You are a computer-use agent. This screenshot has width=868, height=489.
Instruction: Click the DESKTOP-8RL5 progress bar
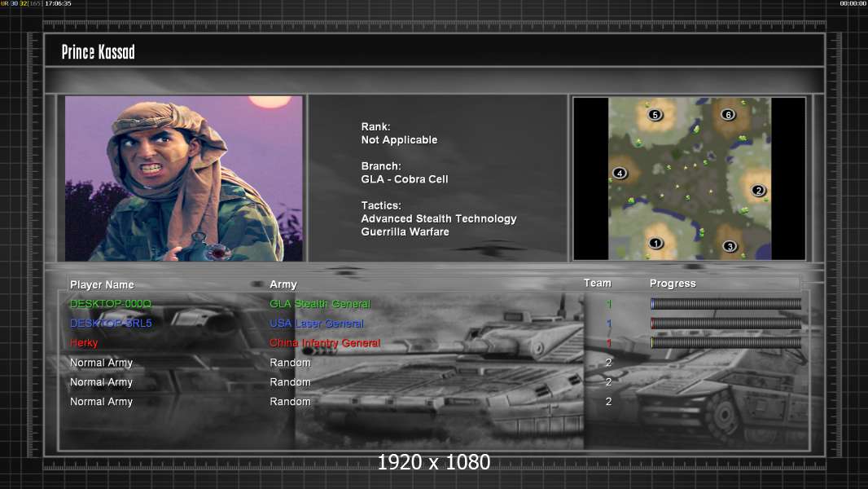[x=726, y=323]
